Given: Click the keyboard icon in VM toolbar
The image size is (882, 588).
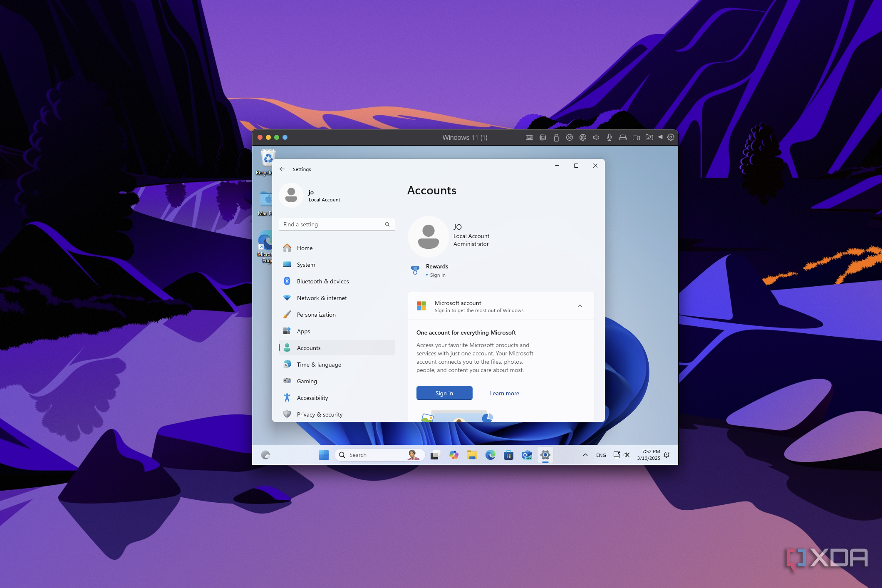Looking at the screenshot, I should coord(529,137).
